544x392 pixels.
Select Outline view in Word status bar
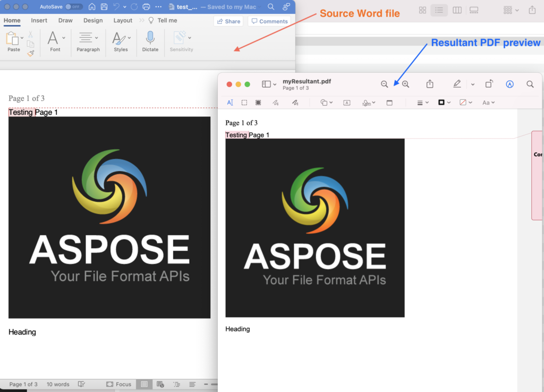[176, 384]
